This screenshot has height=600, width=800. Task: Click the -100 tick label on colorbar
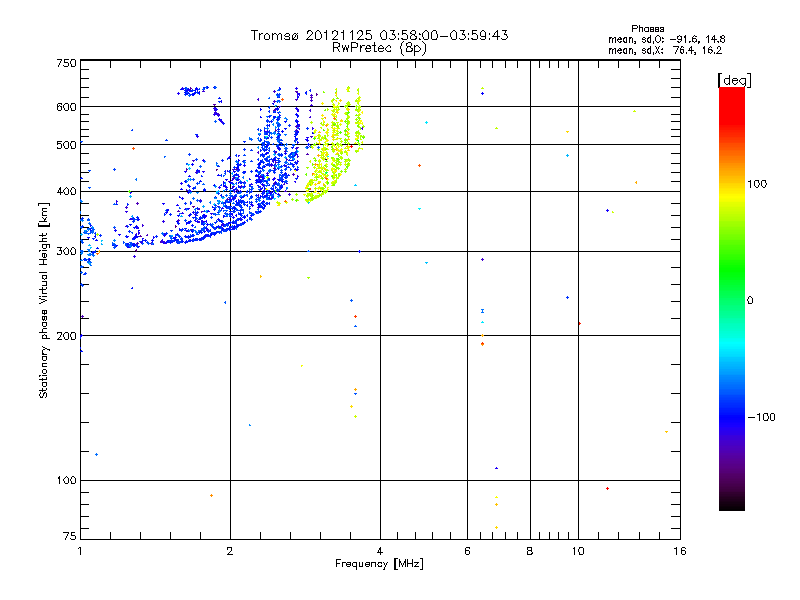coord(766,416)
